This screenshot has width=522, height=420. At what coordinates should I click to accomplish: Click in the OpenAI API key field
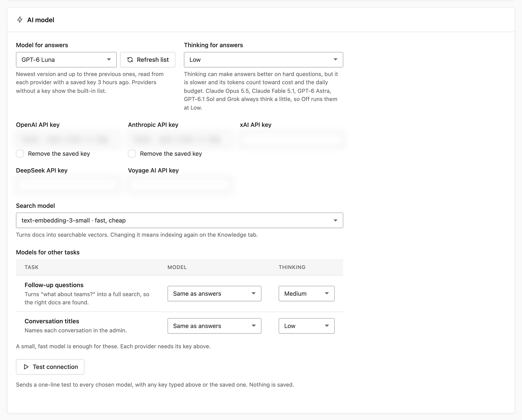[68, 139]
